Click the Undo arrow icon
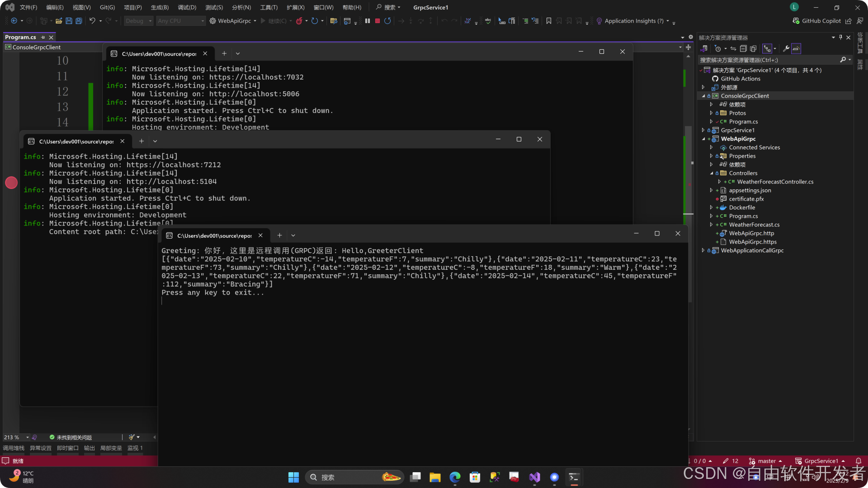The width and height of the screenshot is (868, 488). pos(92,21)
